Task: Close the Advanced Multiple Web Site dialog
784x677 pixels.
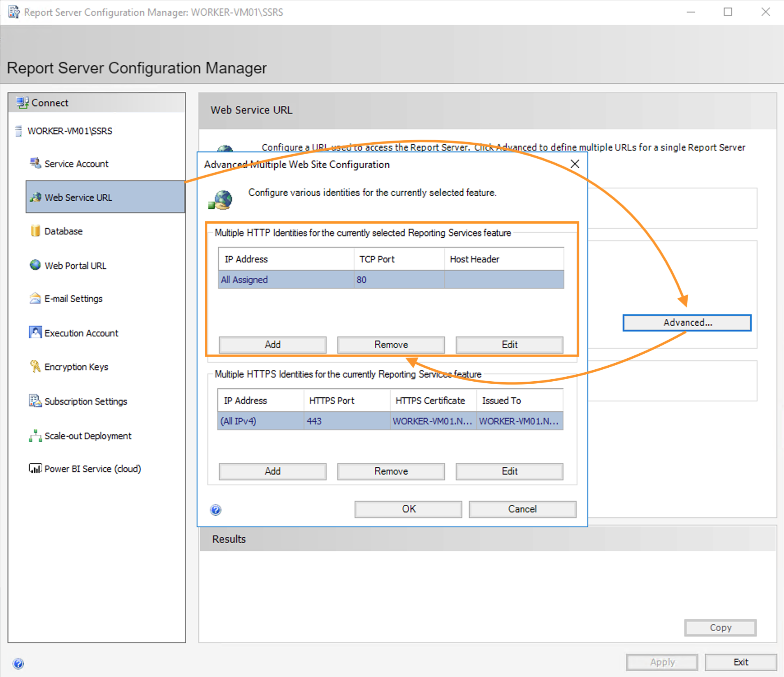Action: click(575, 164)
